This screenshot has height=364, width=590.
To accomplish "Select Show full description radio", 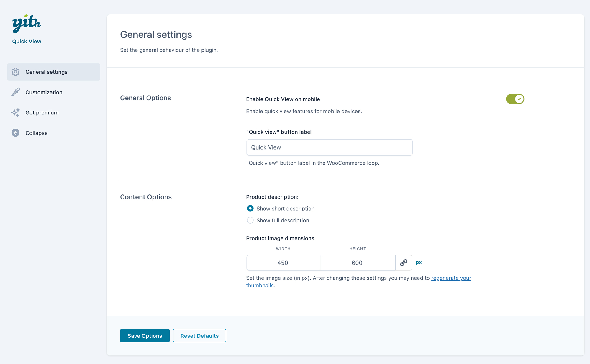I will [x=250, y=220].
